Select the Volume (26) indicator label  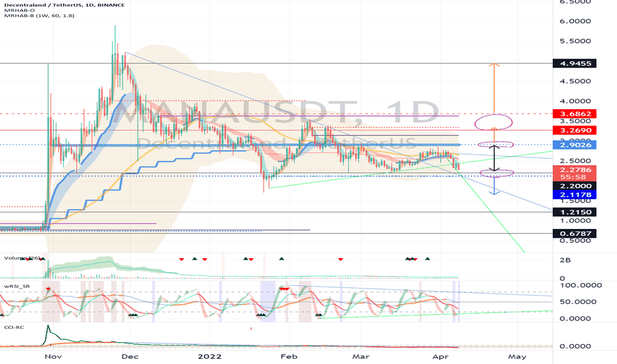[x=22, y=258]
